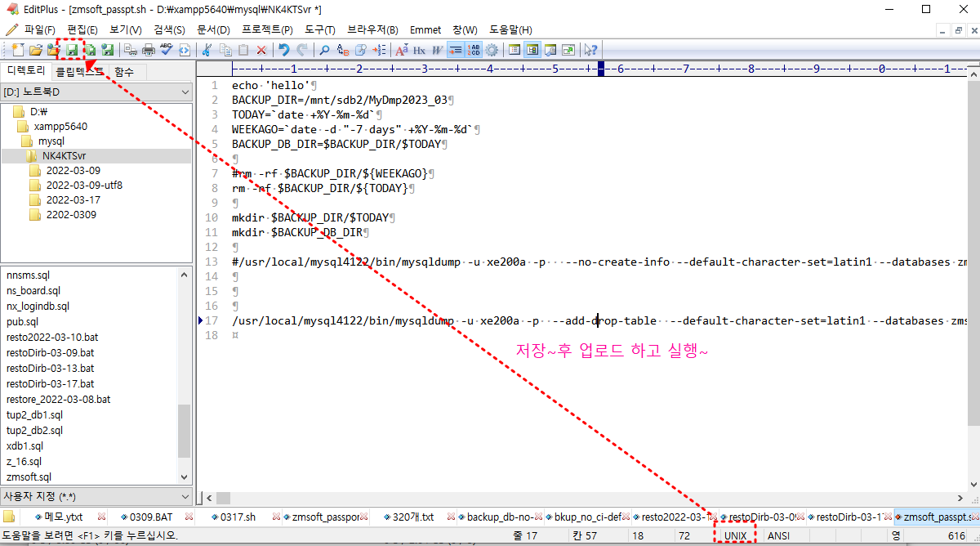This screenshot has height=546, width=980.
Task: Switch to the 메모.ytxt document tab
Action: (64, 517)
